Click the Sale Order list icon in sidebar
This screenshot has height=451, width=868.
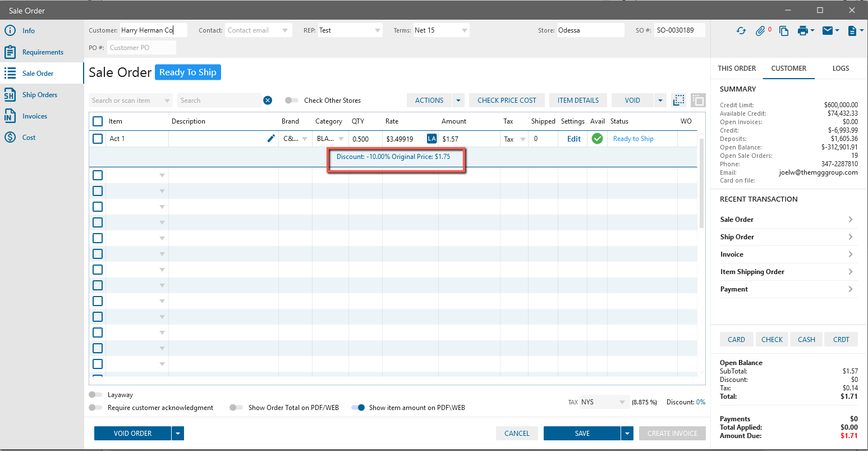10,74
